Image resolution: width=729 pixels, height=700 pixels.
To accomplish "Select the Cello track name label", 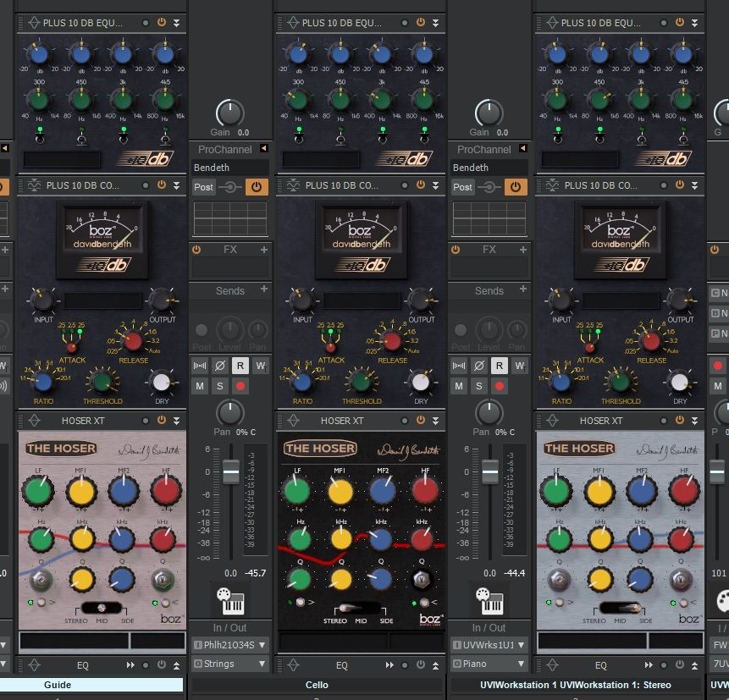I will 318,685.
